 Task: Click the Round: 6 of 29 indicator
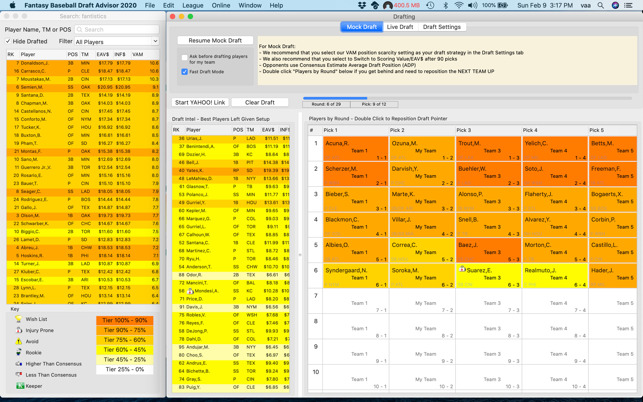point(326,104)
